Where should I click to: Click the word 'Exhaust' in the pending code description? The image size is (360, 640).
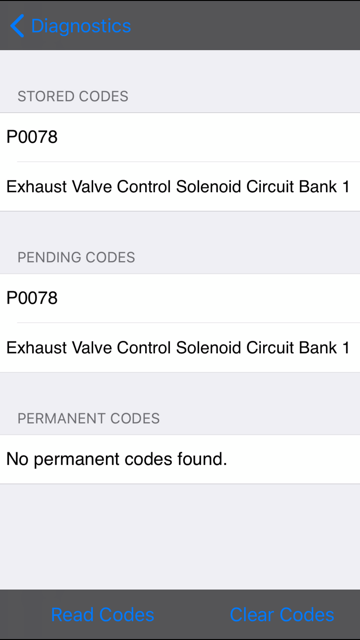[x=37, y=347]
